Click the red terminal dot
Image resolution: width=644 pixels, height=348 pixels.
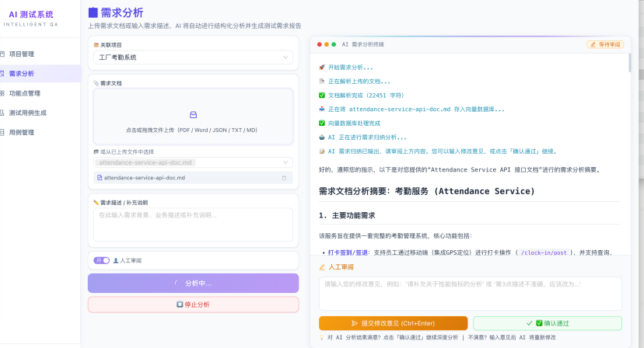pyautogui.click(x=320, y=44)
